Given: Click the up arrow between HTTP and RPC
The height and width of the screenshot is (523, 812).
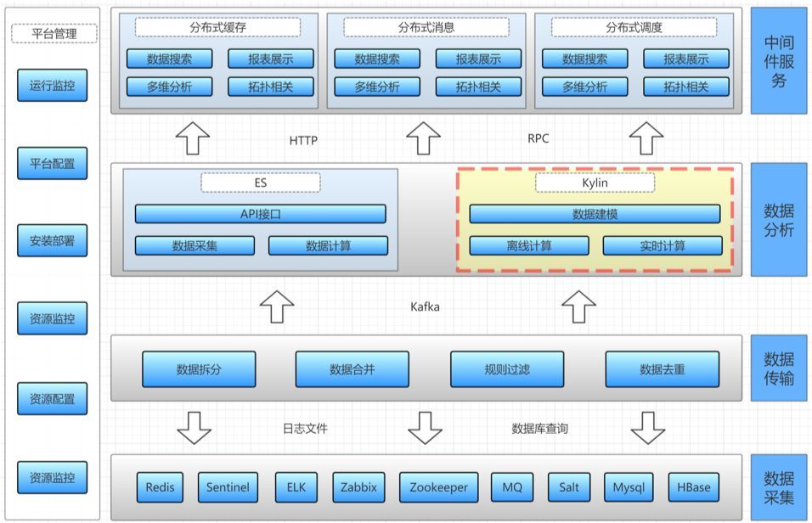Looking at the screenshot, I should (x=423, y=138).
